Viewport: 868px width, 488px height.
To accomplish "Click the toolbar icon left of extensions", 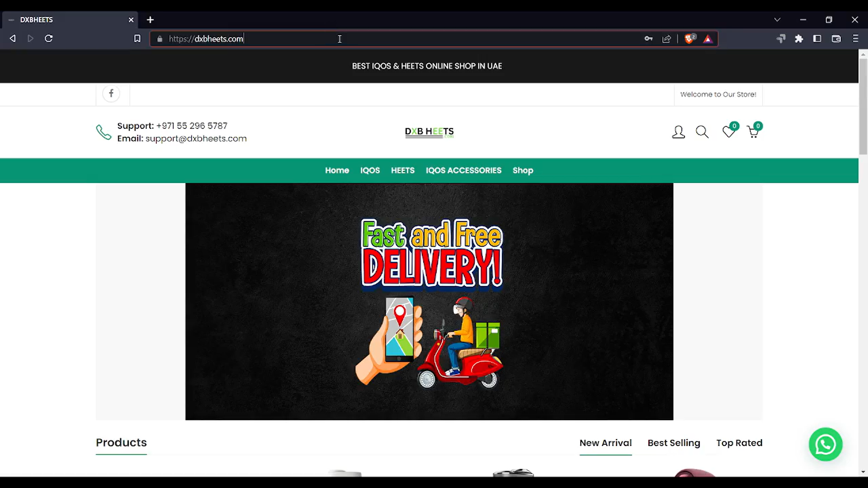I will point(781,39).
